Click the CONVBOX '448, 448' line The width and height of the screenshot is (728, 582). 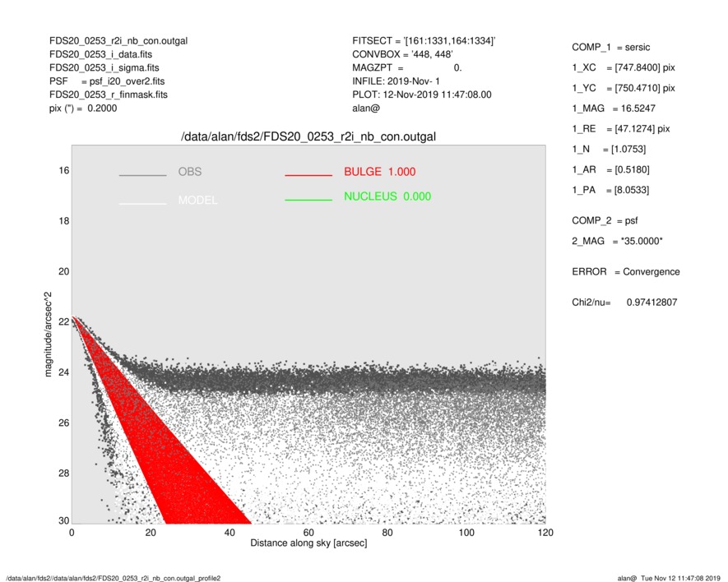tap(402, 54)
